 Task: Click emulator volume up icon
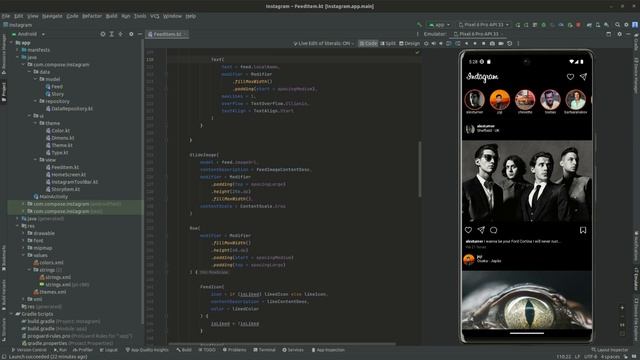pos(433,43)
